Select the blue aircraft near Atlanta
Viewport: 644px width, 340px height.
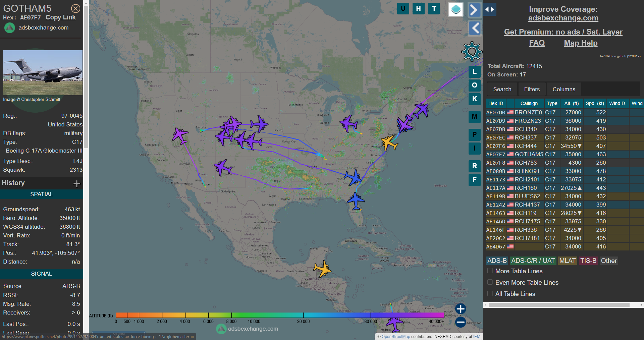pos(353,177)
